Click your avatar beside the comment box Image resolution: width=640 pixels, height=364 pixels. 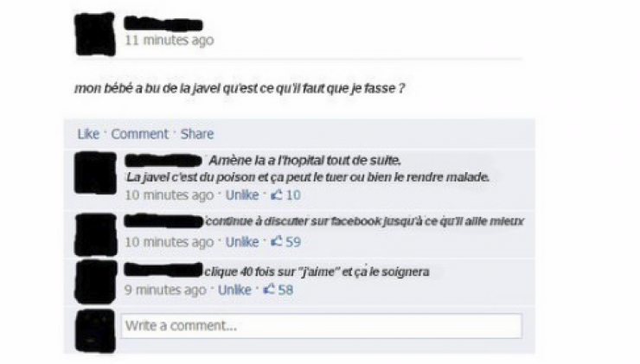pos(95,331)
